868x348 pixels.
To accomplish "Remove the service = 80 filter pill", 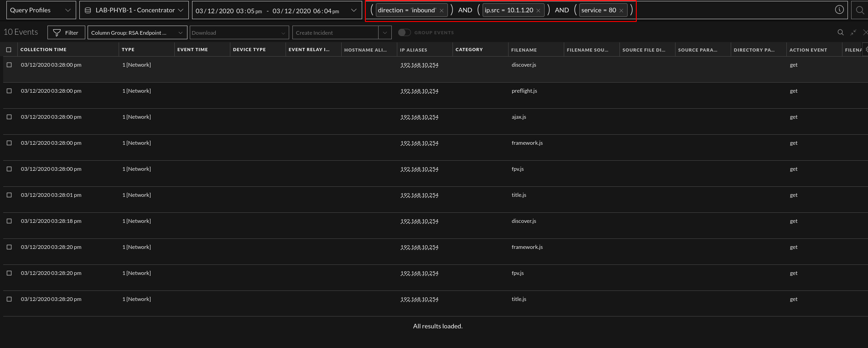I will (x=621, y=11).
